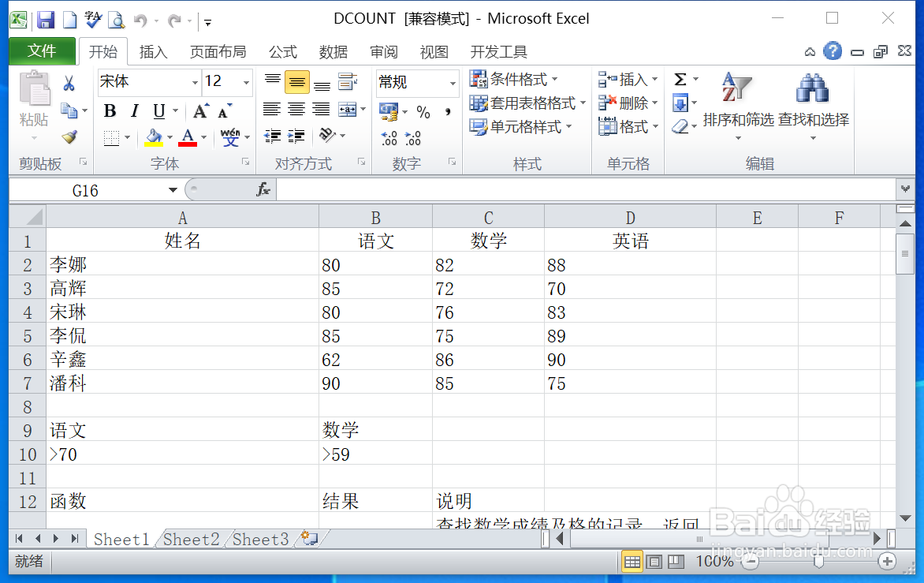Align text left
Image resolution: width=924 pixels, height=583 pixels.
pyautogui.click(x=272, y=110)
